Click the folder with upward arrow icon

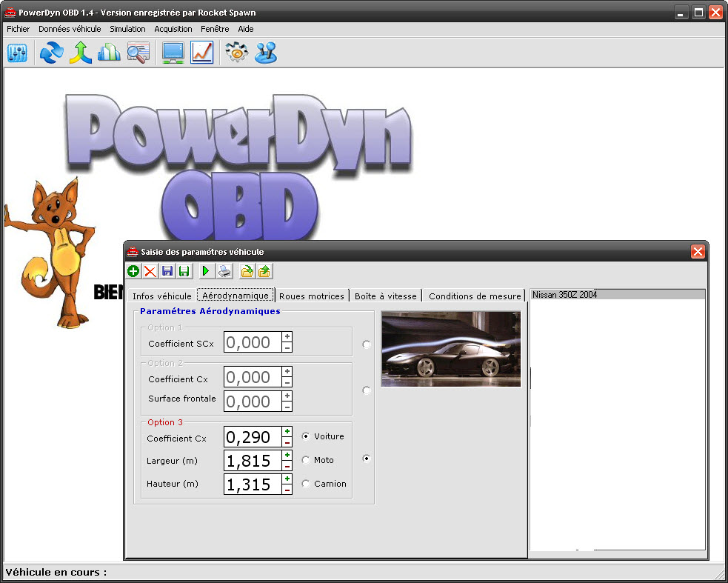point(264,271)
